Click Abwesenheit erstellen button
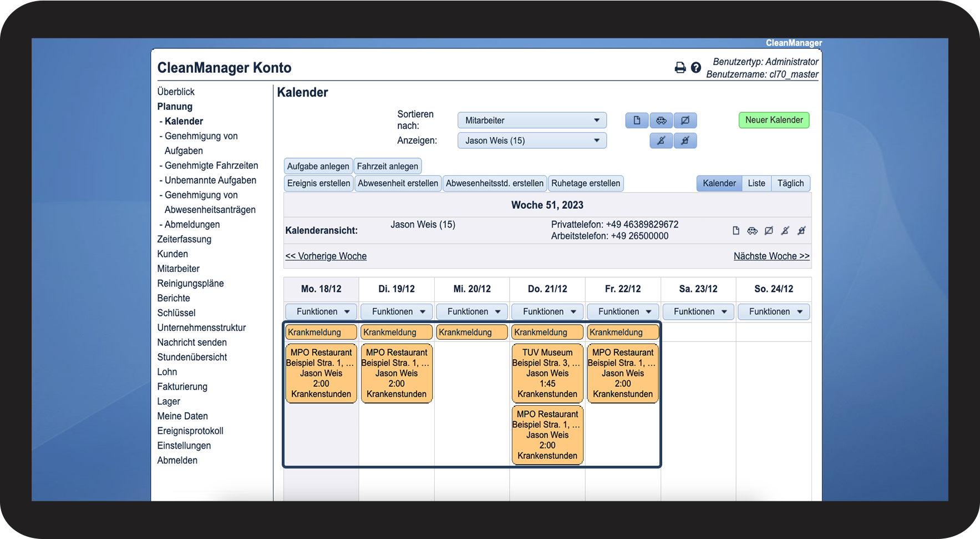The width and height of the screenshot is (980, 539). pos(398,183)
